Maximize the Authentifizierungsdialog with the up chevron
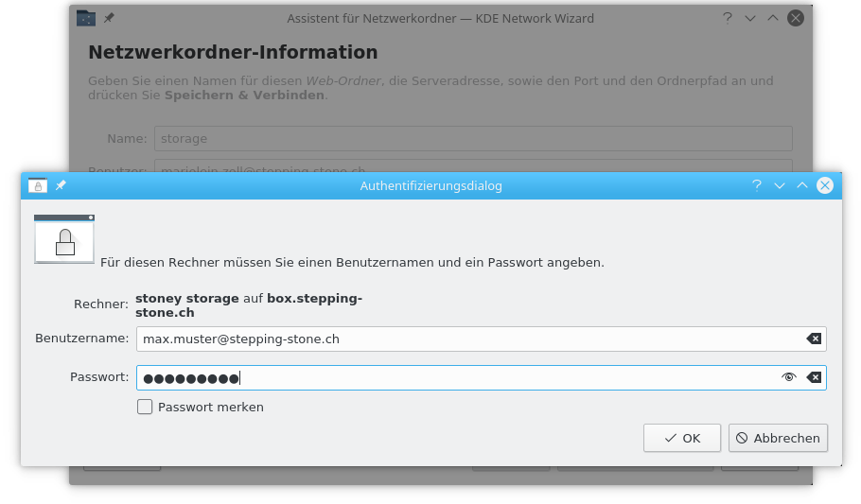This screenshot has width=861, height=504. tap(802, 185)
